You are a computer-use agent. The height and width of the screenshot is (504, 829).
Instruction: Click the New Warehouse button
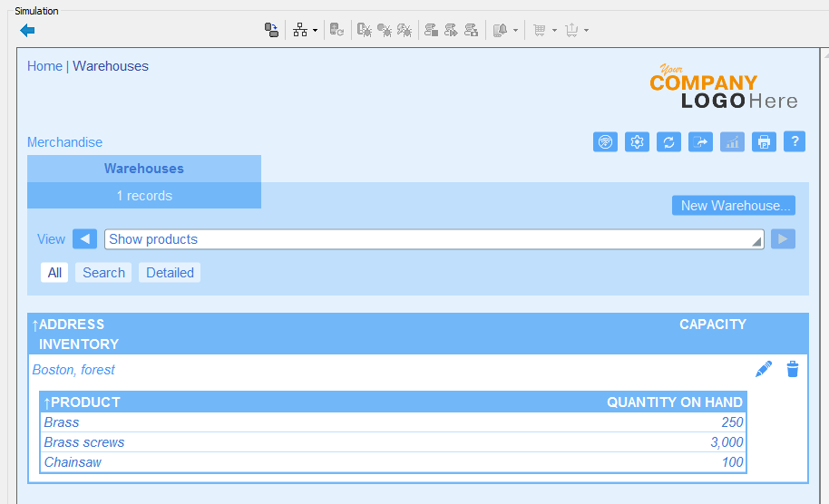point(733,206)
